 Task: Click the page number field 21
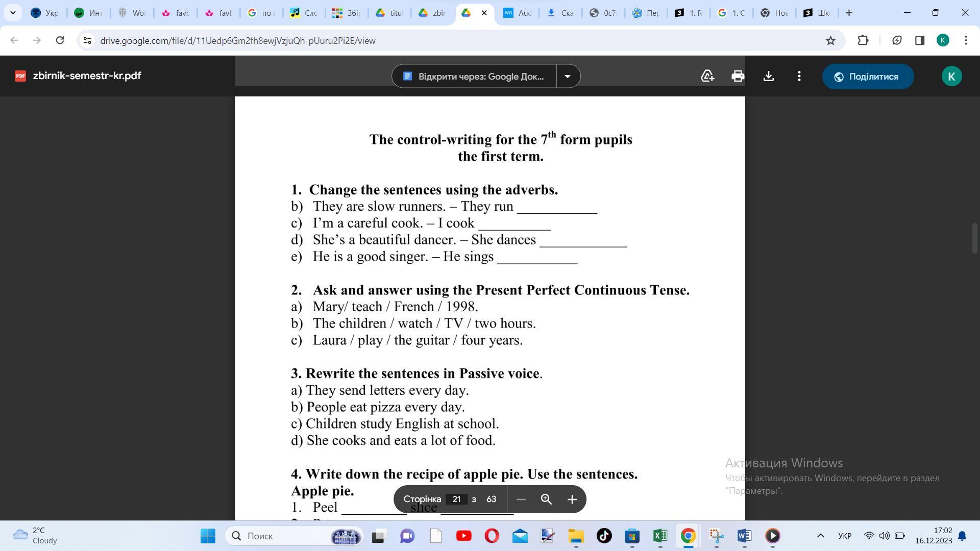click(456, 499)
